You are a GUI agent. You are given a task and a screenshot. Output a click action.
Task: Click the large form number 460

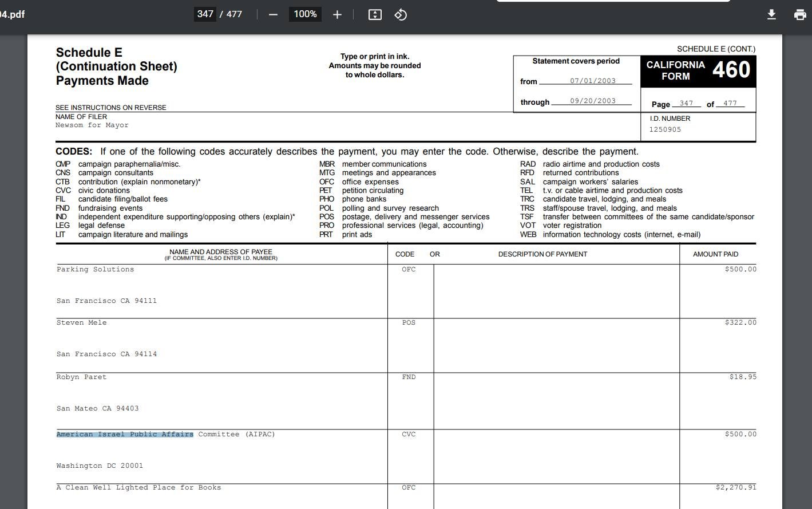[x=731, y=70]
